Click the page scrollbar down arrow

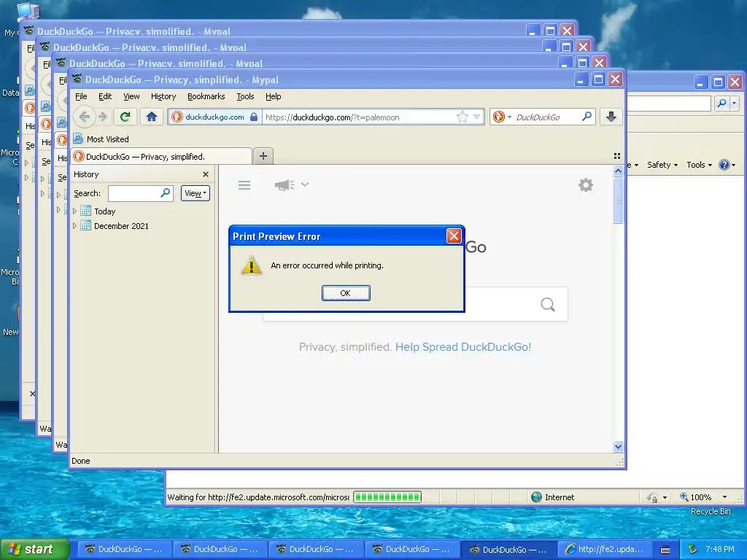tap(618, 447)
